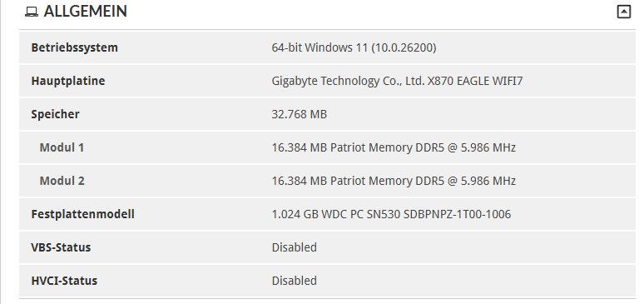Screen dimensions: 644x304
Task: Click Modul 1 Patriot Memory DDR5 value
Action: click(394, 147)
